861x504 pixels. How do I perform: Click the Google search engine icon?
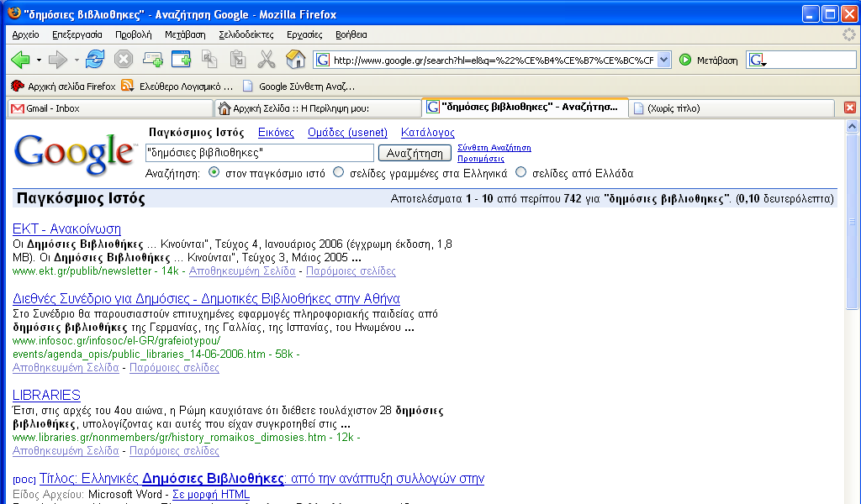(758, 60)
